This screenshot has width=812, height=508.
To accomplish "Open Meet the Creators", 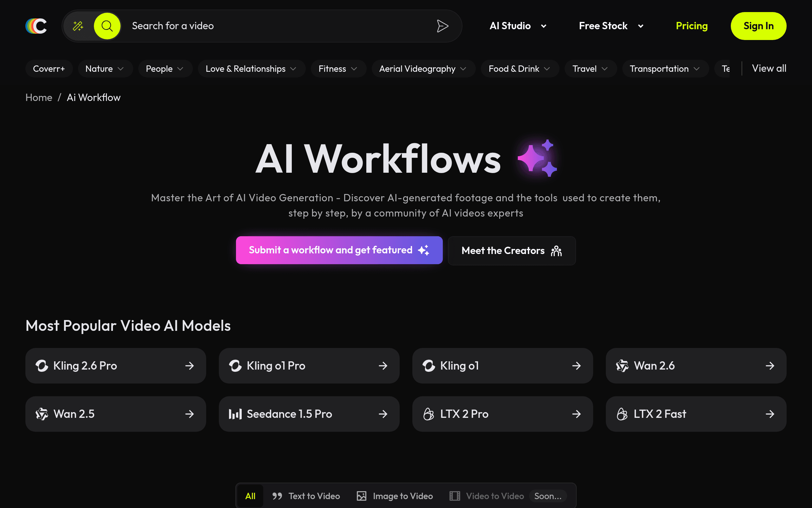I will coord(512,251).
